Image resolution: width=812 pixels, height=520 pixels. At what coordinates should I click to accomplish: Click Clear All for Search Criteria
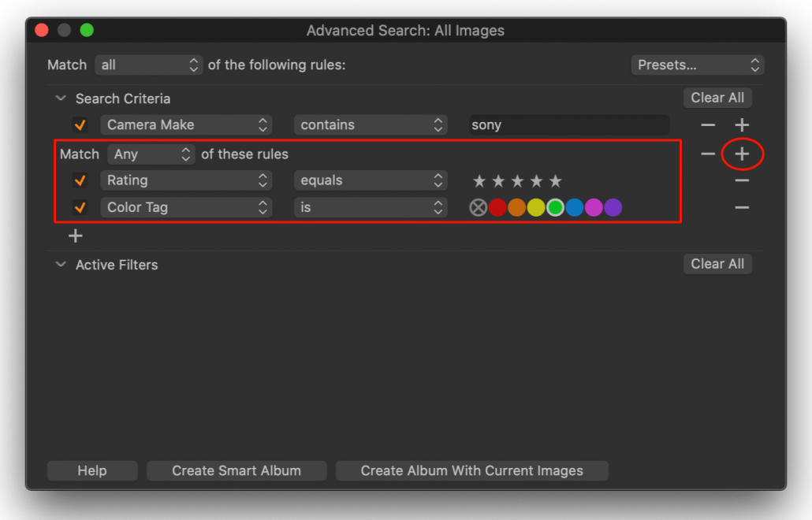click(717, 97)
